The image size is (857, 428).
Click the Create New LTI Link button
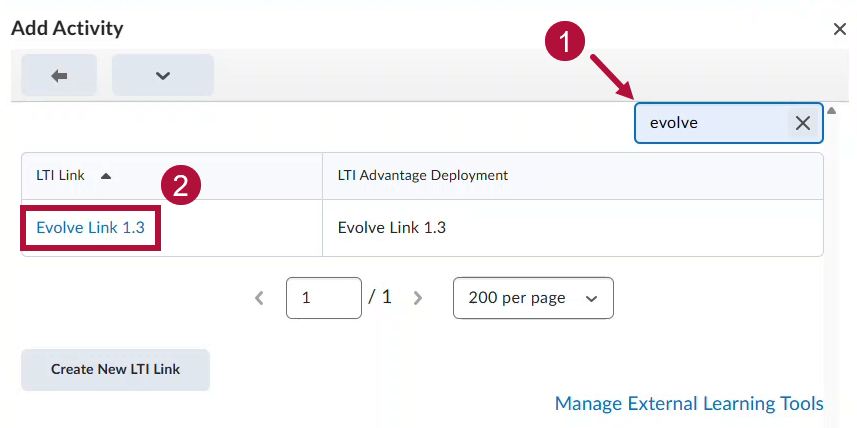pyautogui.click(x=115, y=370)
